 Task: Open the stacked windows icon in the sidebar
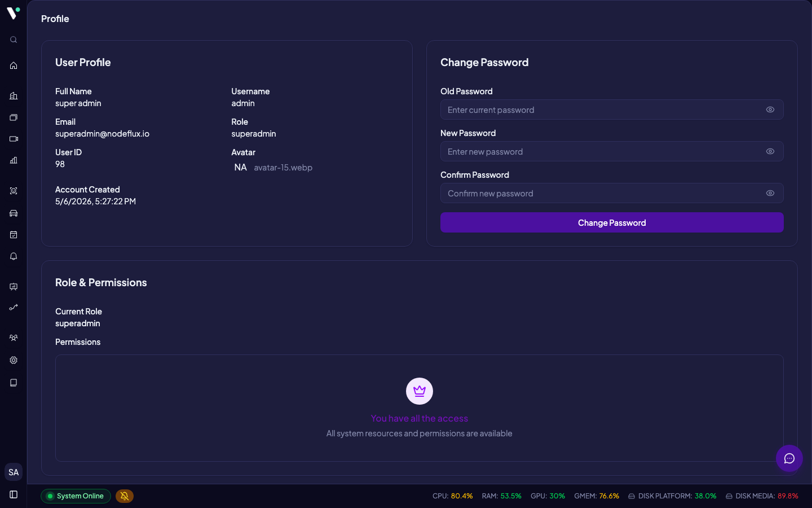point(14,117)
